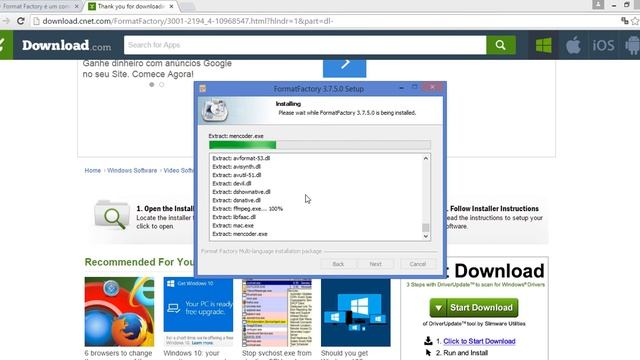Open the Get Windows 10 upgrade thumbnail
Image resolution: width=640 pixels, height=360 pixels.
[198, 311]
